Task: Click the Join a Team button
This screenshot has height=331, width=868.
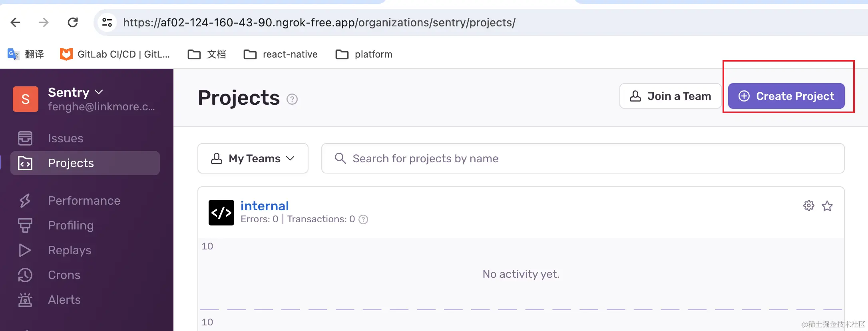Action: pos(670,96)
